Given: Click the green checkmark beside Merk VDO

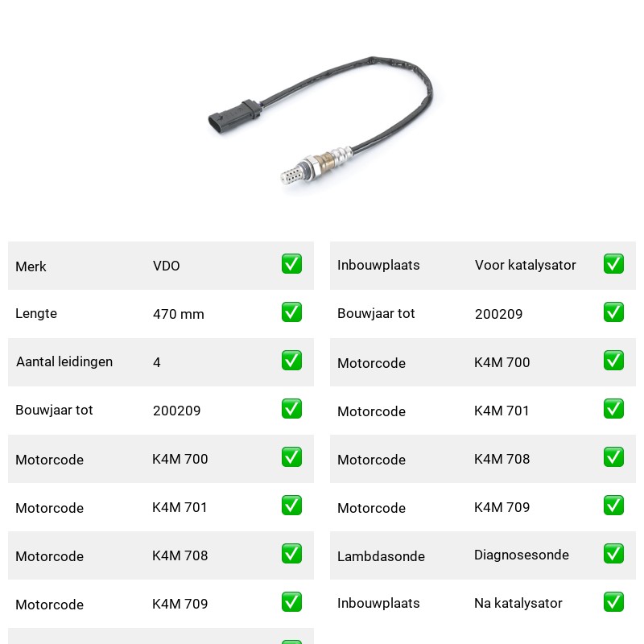Looking at the screenshot, I should (x=291, y=264).
